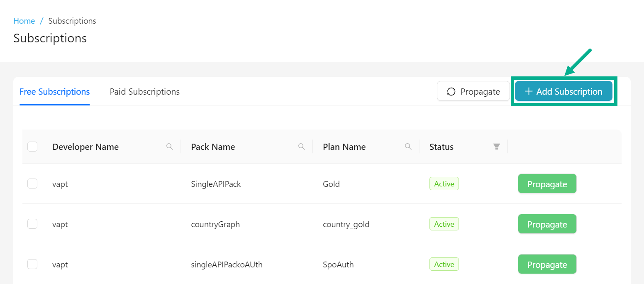
Task: Select the countryGraph row checkbox
Action: click(32, 224)
